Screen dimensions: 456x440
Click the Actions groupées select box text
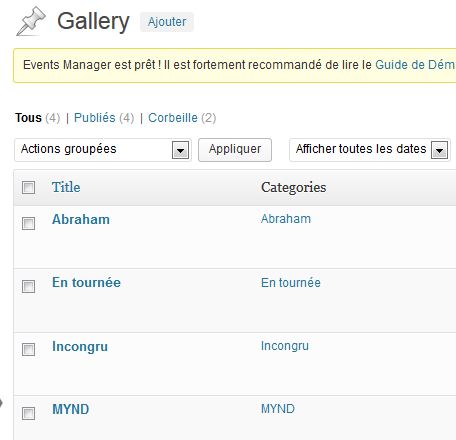[69, 149]
